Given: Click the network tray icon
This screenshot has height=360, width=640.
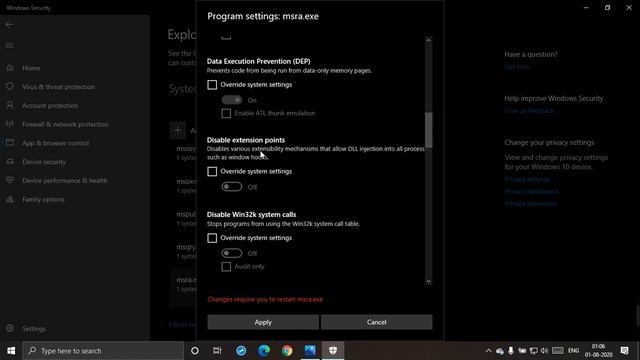Looking at the screenshot, I should (x=533, y=351).
